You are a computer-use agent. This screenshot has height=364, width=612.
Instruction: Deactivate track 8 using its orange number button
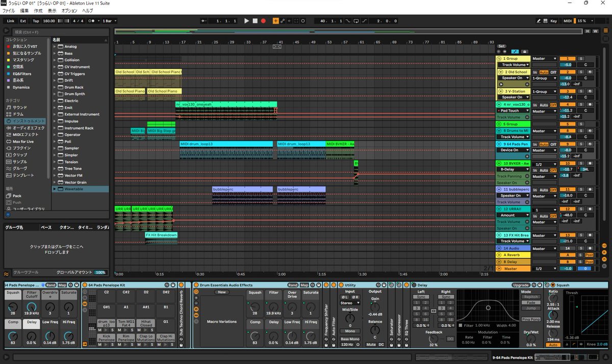click(567, 131)
